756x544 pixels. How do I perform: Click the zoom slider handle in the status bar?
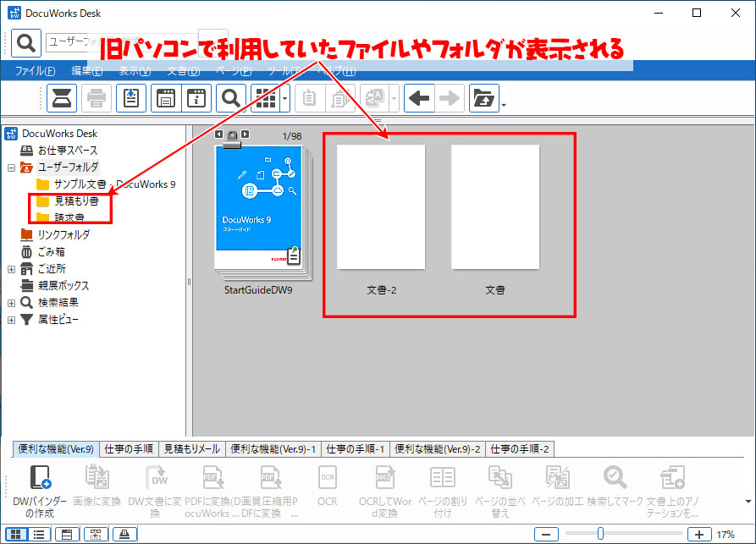(600, 533)
